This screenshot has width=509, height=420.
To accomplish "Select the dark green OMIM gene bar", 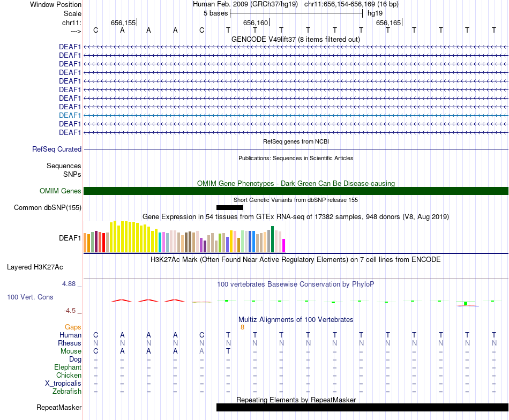I will (x=296, y=191).
